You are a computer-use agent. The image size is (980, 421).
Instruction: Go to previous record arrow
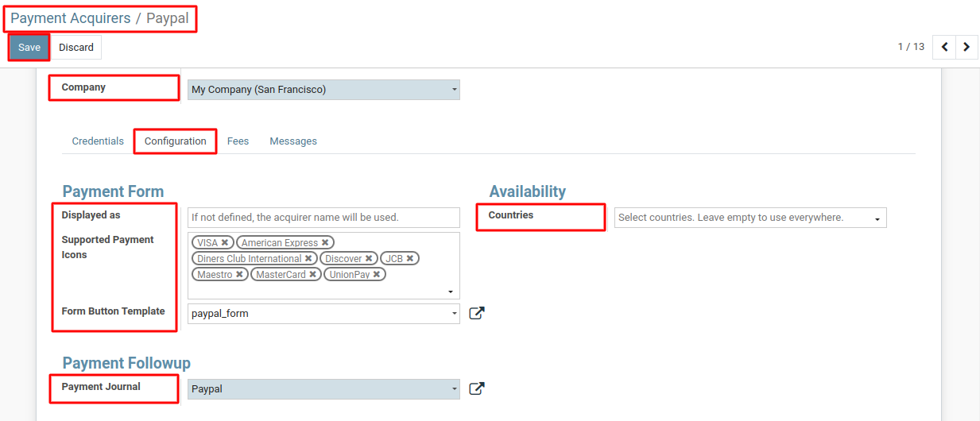(944, 47)
